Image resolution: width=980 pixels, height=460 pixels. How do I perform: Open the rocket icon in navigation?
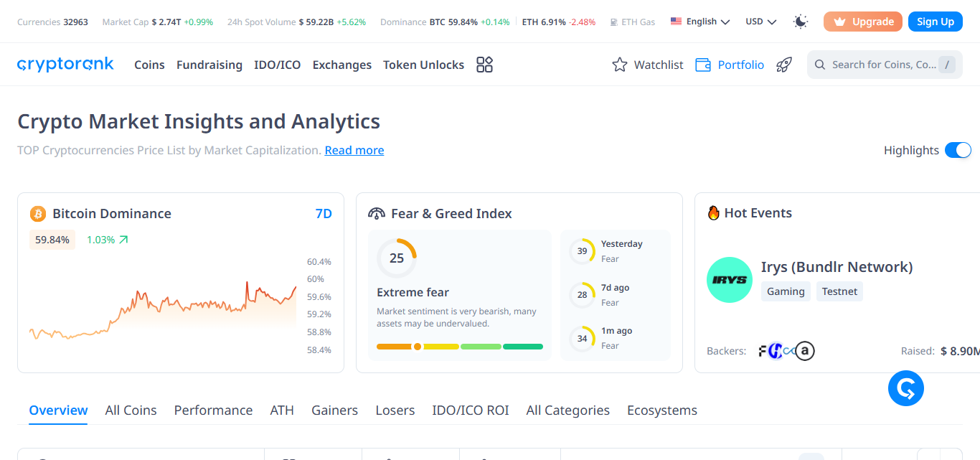click(x=784, y=65)
